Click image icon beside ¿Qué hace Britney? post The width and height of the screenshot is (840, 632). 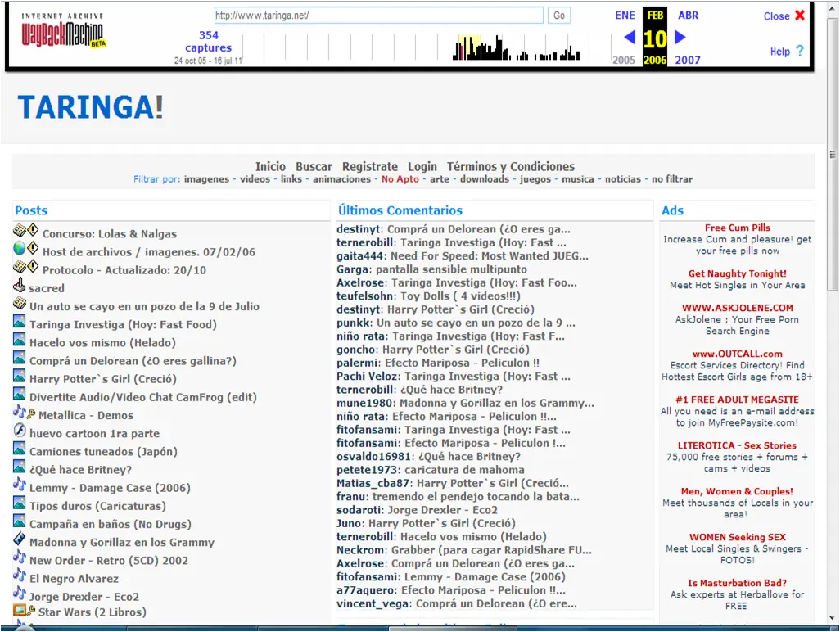(20, 467)
